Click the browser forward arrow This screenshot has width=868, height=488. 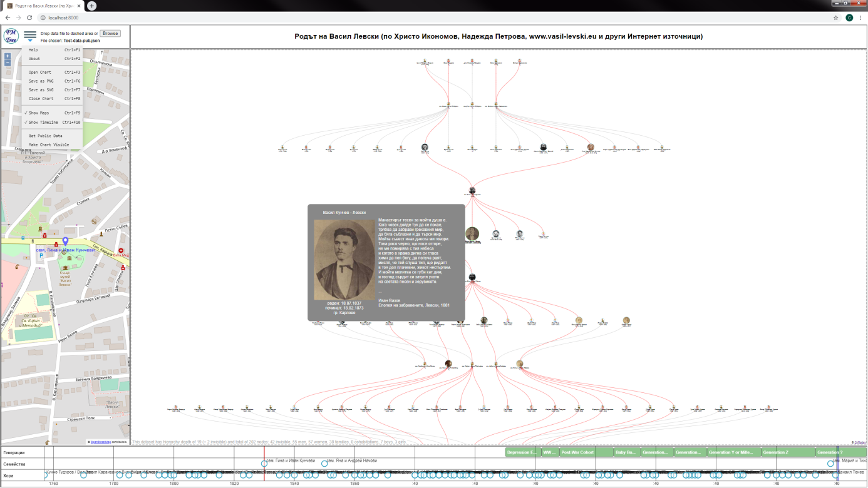point(18,18)
